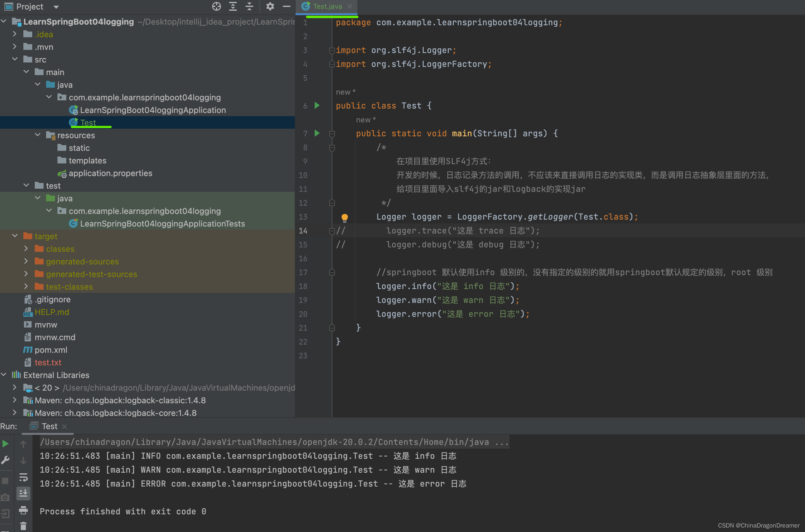Open Project panel settings gear

[x=270, y=6]
